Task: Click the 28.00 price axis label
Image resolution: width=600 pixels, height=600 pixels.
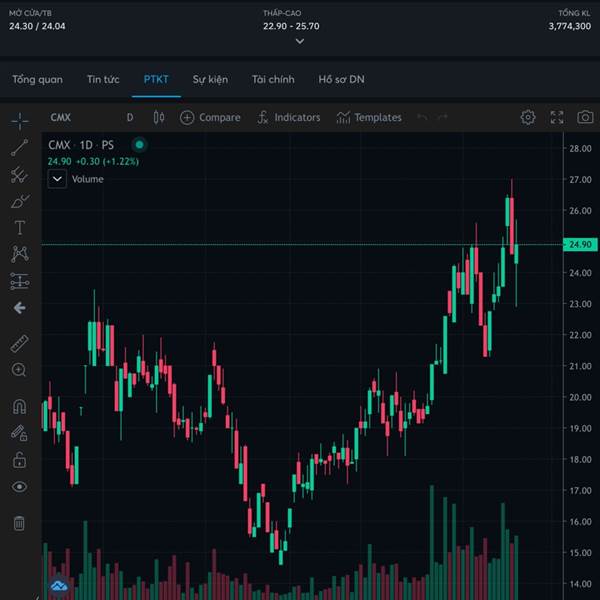Action: click(580, 148)
